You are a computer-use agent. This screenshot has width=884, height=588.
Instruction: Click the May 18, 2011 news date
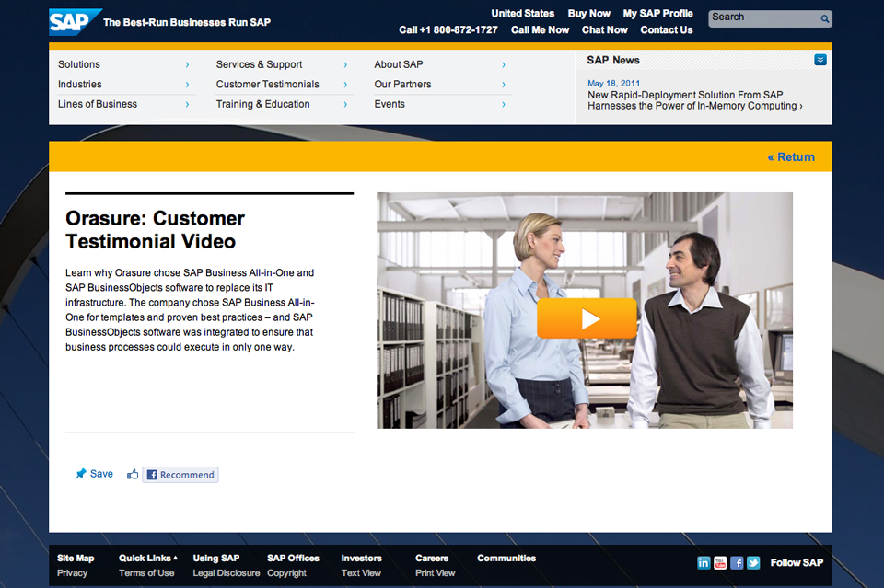click(x=614, y=84)
